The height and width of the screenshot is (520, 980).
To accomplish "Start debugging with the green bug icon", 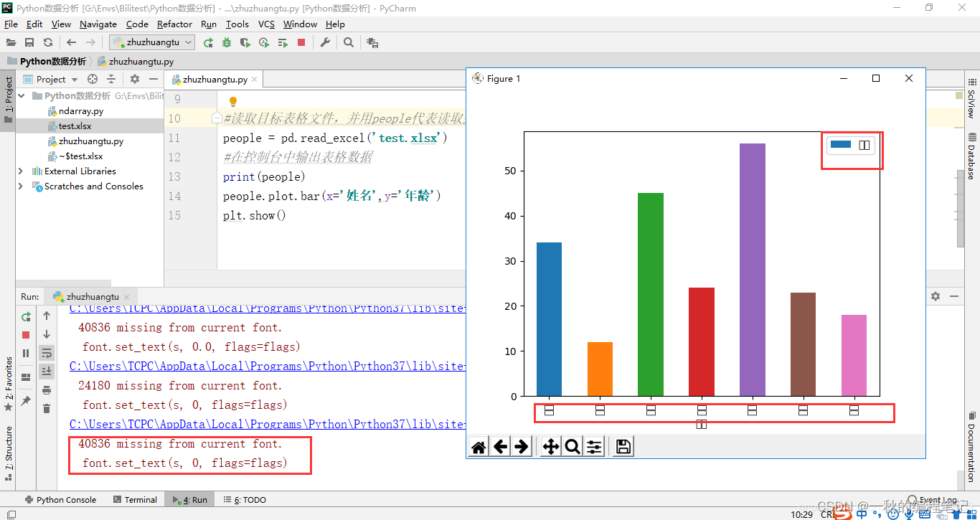I will click(227, 42).
